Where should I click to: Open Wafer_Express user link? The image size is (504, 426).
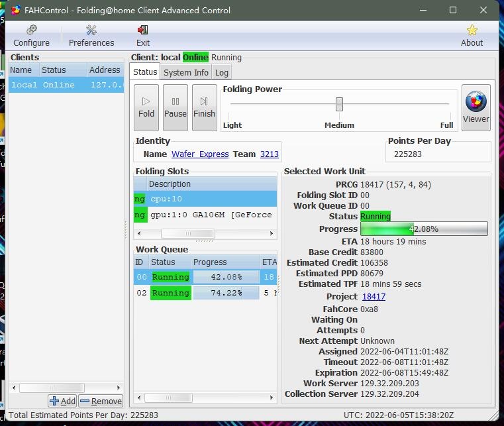click(200, 154)
